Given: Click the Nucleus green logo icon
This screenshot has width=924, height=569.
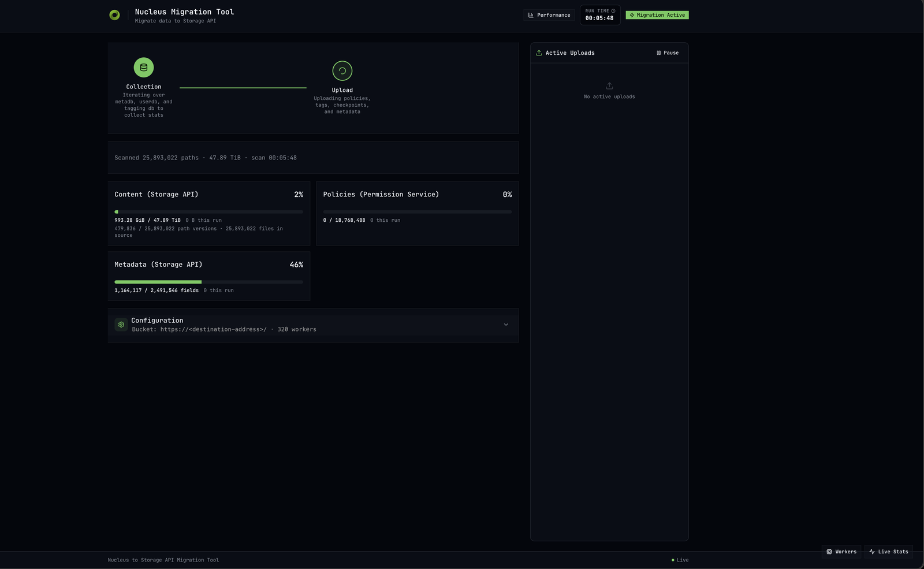Looking at the screenshot, I should coord(114,15).
